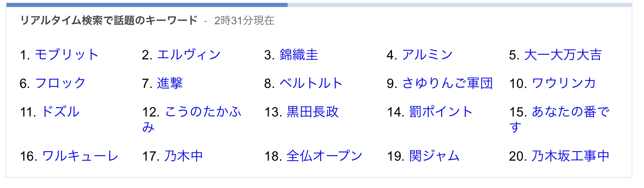Open the さゆりんご軍団 keyword
The height and width of the screenshot is (188, 644).
(447, 83)
